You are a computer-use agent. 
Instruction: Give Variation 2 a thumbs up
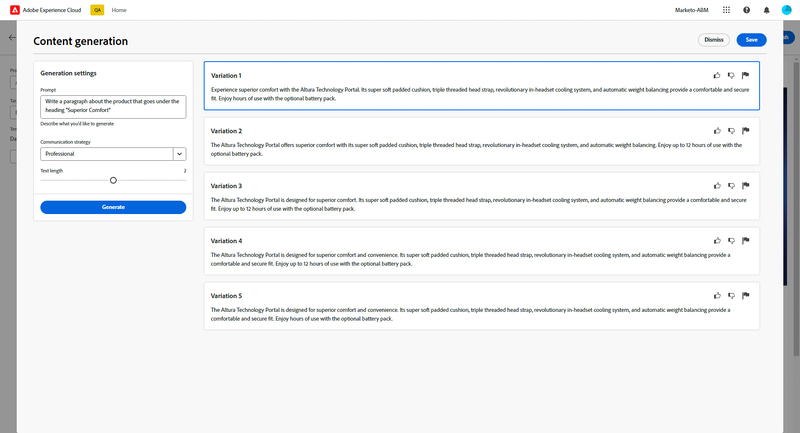click(x=717, y=131)
